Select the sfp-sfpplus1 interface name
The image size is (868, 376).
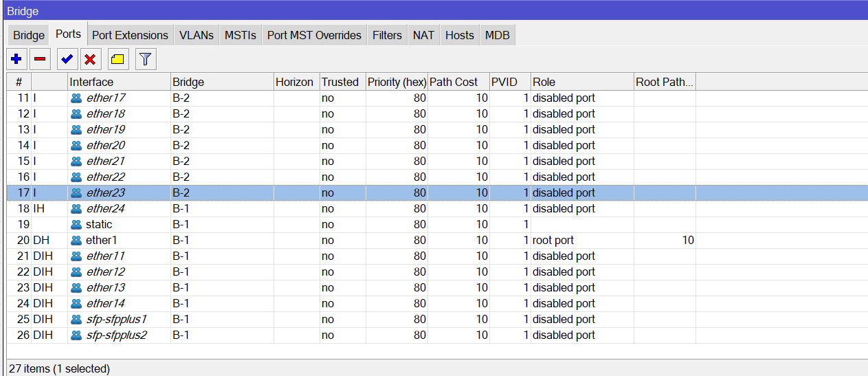click(117, 320)
